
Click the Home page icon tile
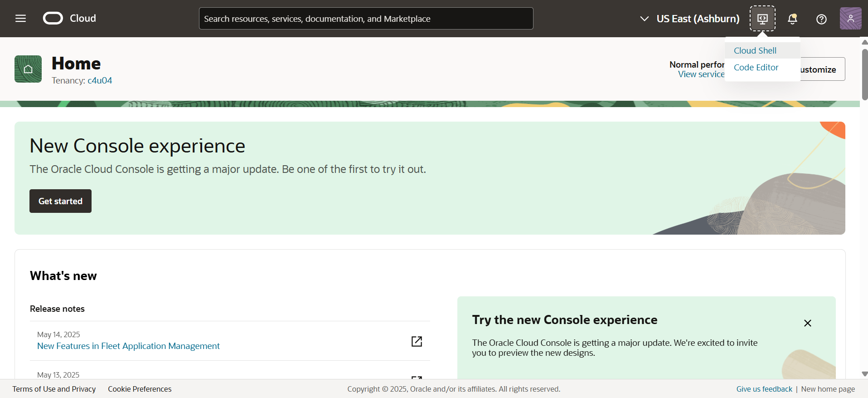pyautogui.click(x=28, y=69)
